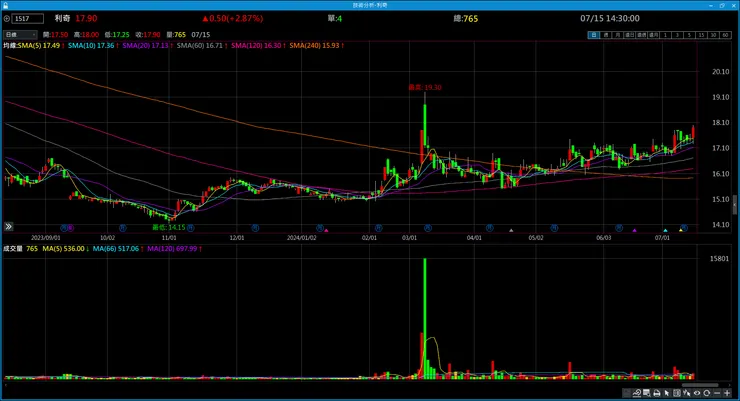
Task: Click the 最低 14.15 low price marker
Action: click(x=168, y=227)
